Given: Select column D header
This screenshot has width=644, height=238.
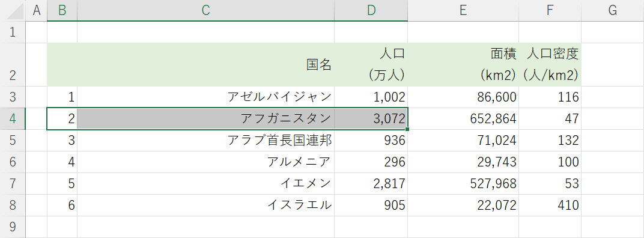Looking at the screenshot, I should [x=371, y=10].
